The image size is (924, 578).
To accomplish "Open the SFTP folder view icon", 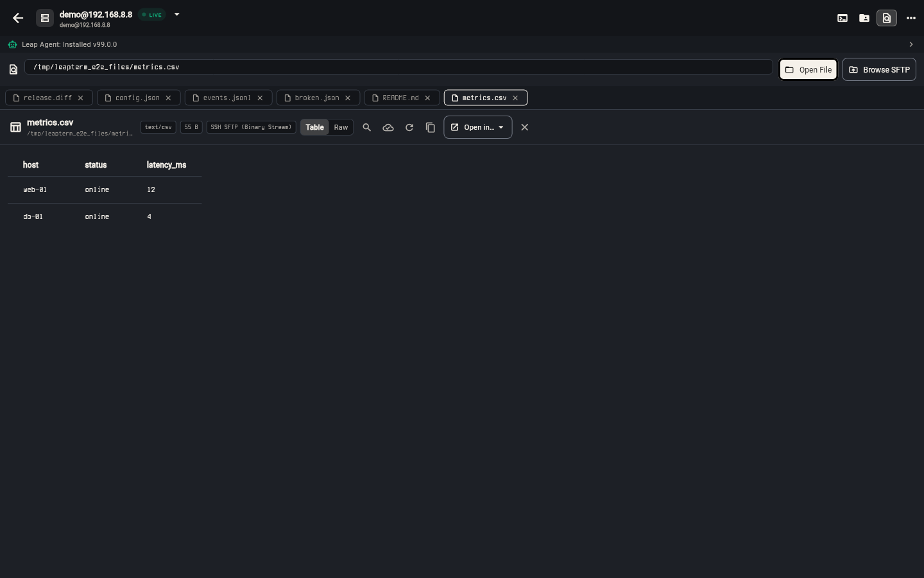I will pos(864,18).
